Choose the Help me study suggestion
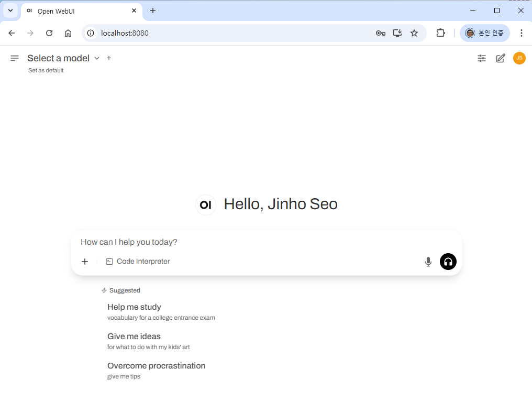The image size is (532, 401). point(161,312)
